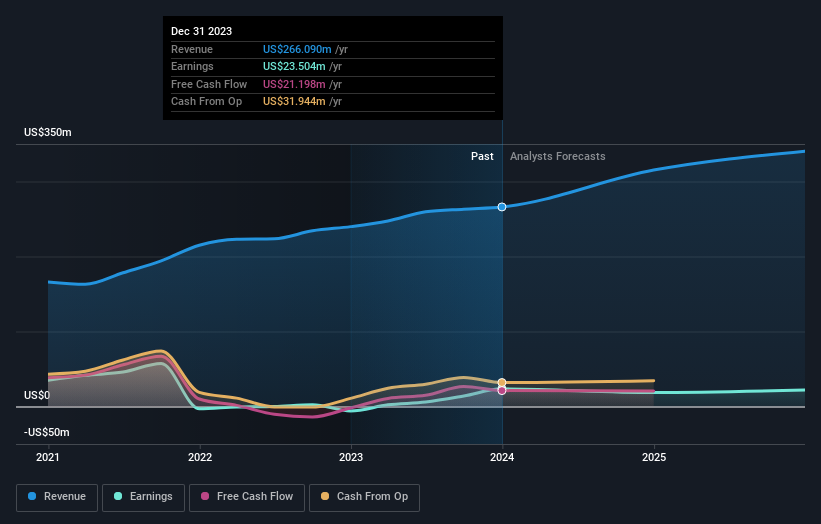Toggle the Revenue legend button
The image size is (821, 524).
pos(57,497)
